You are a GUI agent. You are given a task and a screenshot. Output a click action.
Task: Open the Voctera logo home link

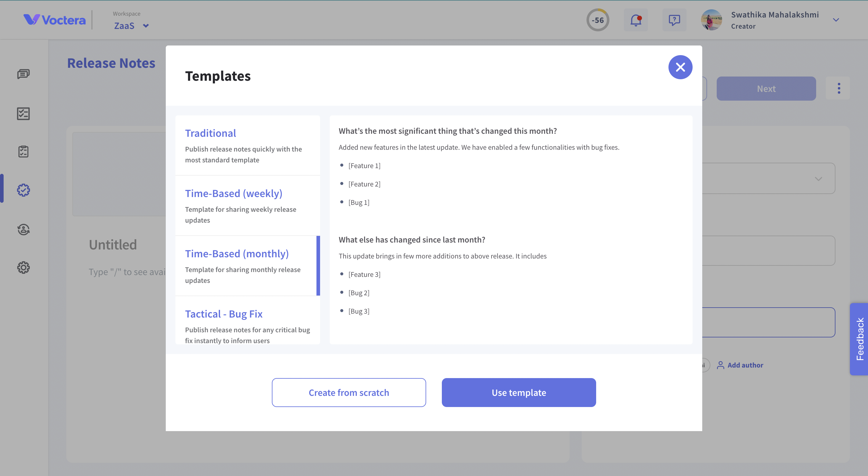point(55,20)
